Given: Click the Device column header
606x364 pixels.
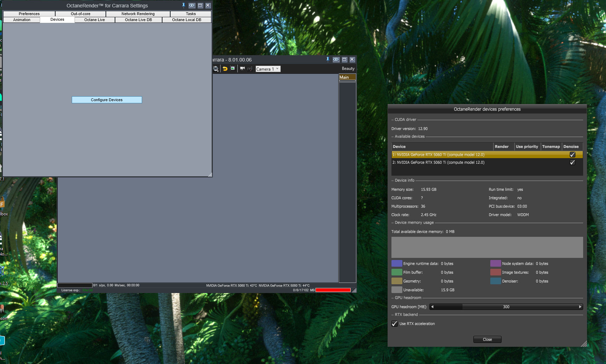Looking at the screenshot, I should point(442,147).
